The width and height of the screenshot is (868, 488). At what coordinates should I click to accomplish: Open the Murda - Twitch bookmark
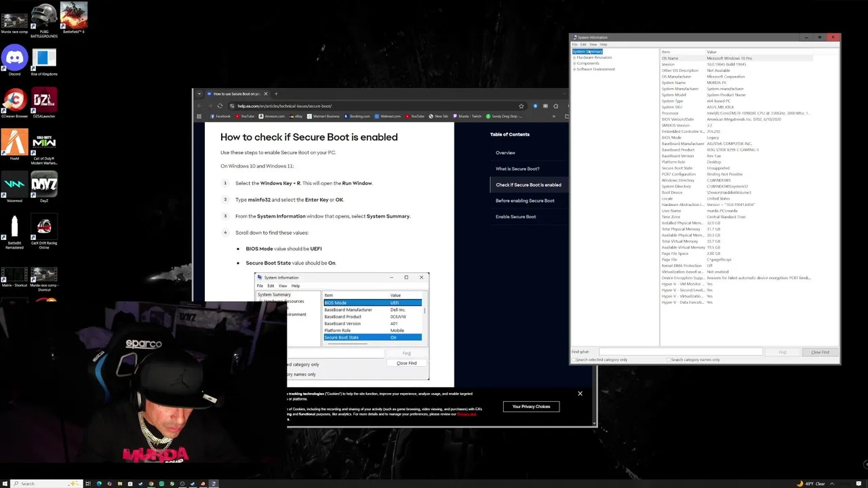coord(467,116)
